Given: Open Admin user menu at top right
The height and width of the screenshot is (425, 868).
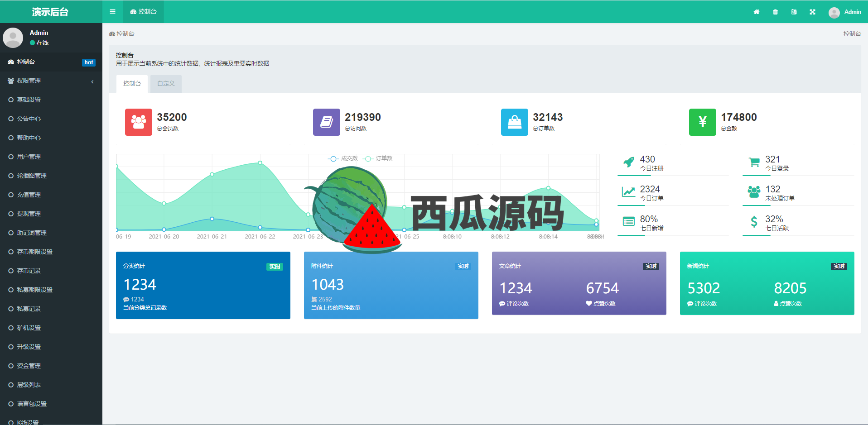Looking at the screenshot, I should pyautogui.click(x=845, y=12).
